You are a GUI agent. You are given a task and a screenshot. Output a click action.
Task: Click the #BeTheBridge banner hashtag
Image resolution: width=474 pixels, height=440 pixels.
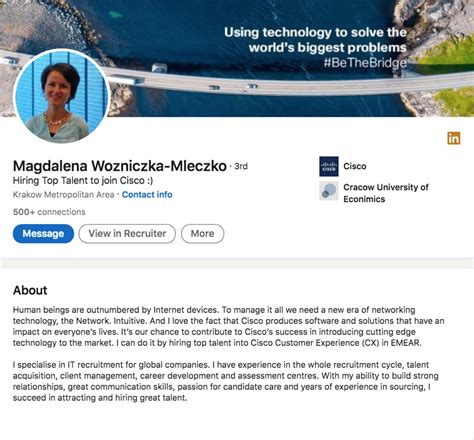pyautogui.click(x=365, y=63)
